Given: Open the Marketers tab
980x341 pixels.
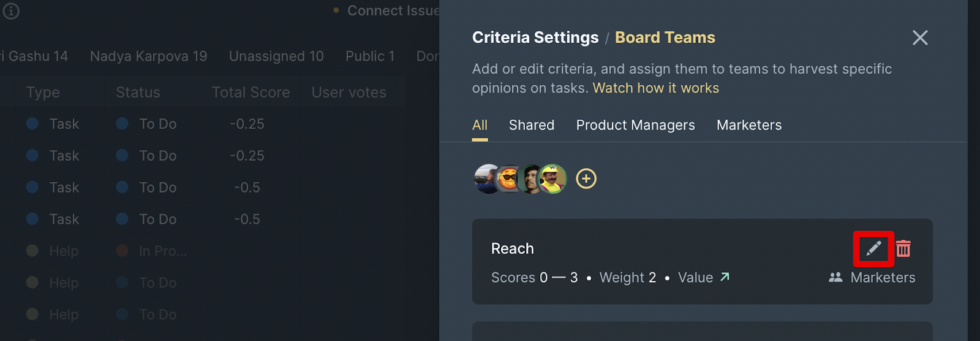Looking at the screenshot, I should [x=749, y=125].
